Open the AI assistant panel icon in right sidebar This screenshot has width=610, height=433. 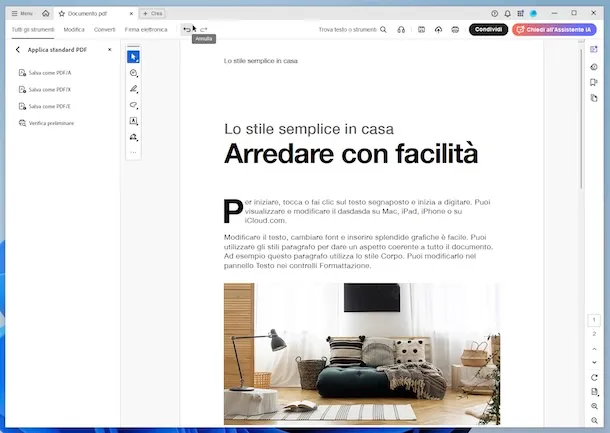[x=594, y=49]
